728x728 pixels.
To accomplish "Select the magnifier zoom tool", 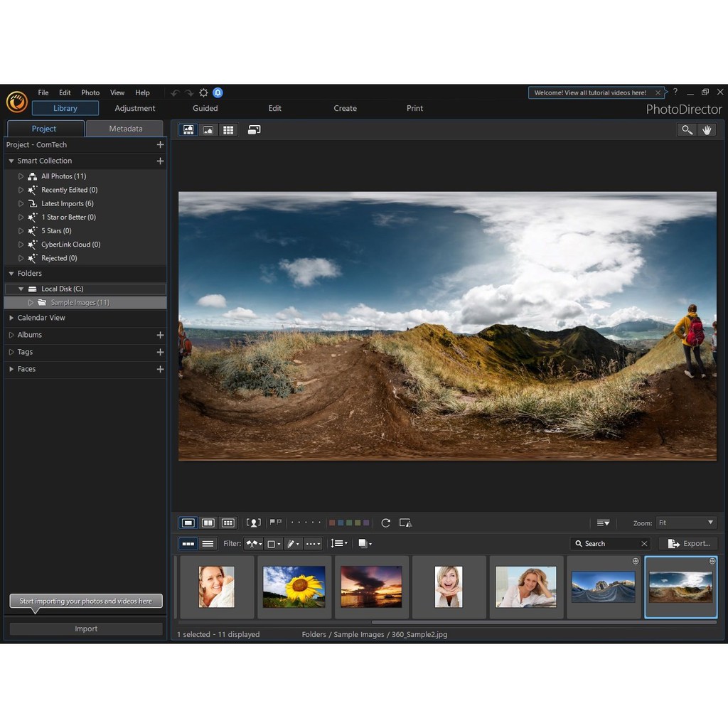I will (687, 129).
